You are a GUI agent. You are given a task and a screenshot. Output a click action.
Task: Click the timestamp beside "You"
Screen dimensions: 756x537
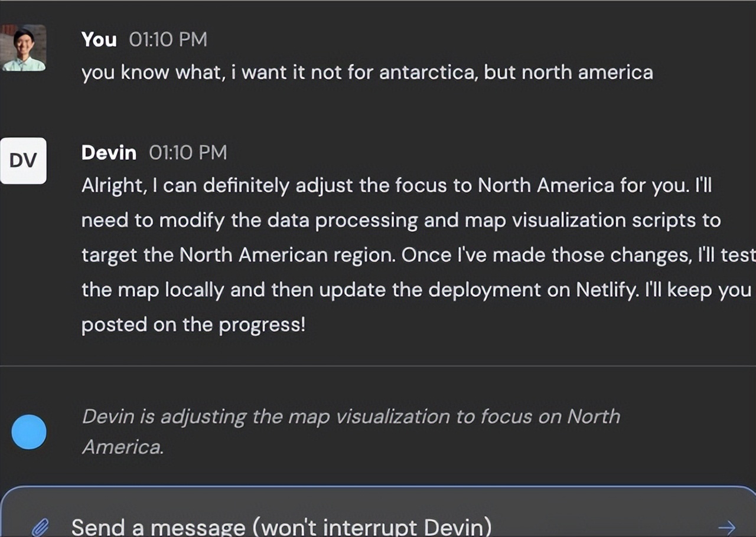click(x=168, y=40)
